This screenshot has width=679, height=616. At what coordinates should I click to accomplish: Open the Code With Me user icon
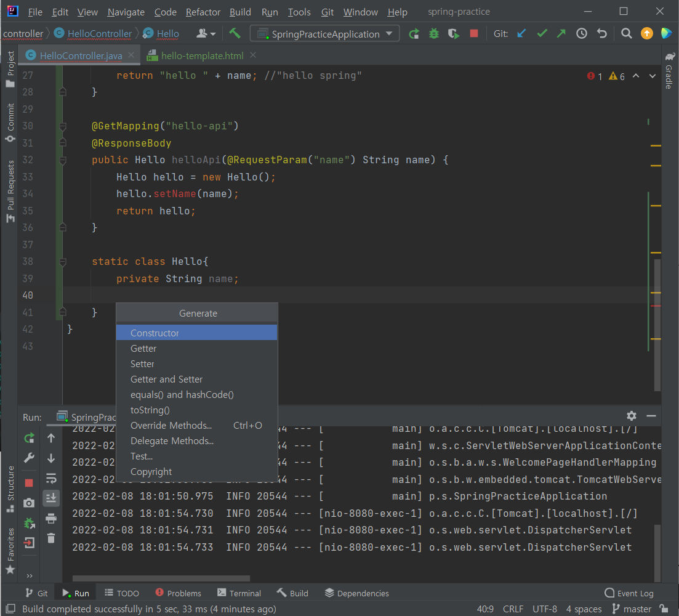coord(206,33)
